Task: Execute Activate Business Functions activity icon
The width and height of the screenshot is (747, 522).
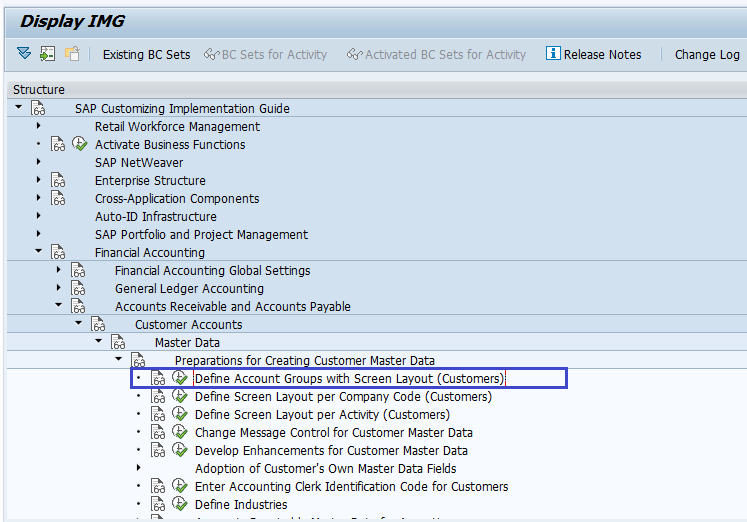Action: [x=80, y=143]
